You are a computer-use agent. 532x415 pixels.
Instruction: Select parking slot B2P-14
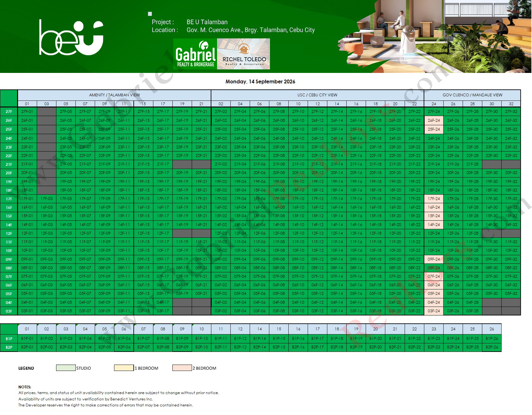[x=259, y=347]
